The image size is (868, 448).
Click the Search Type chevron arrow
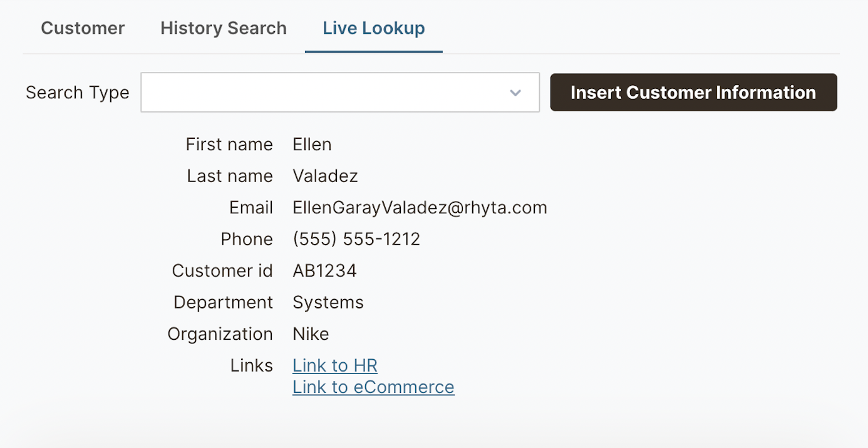[x=515, y=93]
